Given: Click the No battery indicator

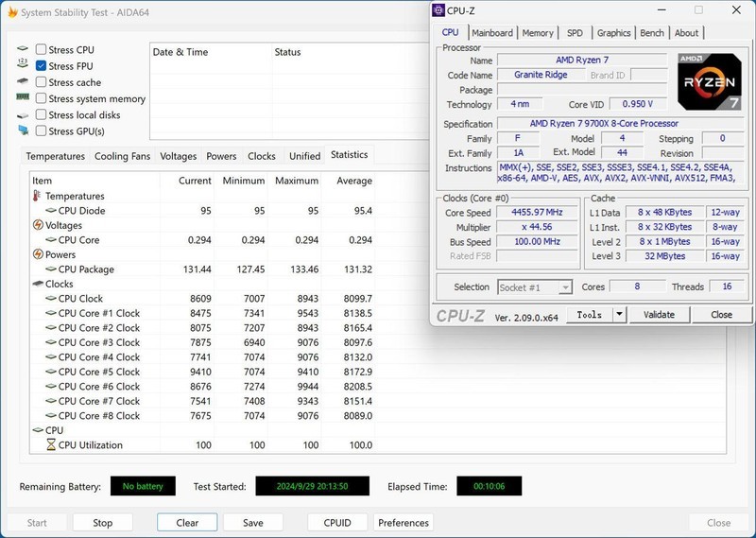Looking at the screenshot, I should click(x=143, y=486).
